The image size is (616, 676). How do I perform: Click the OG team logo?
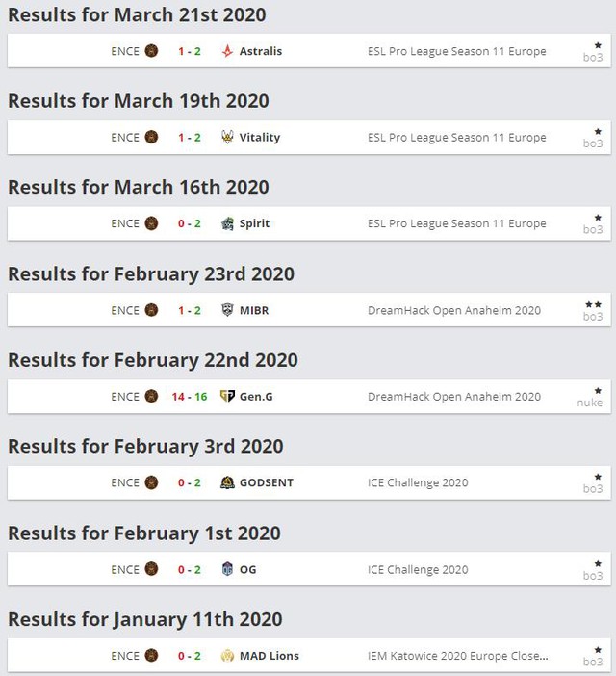coord(227,569)
